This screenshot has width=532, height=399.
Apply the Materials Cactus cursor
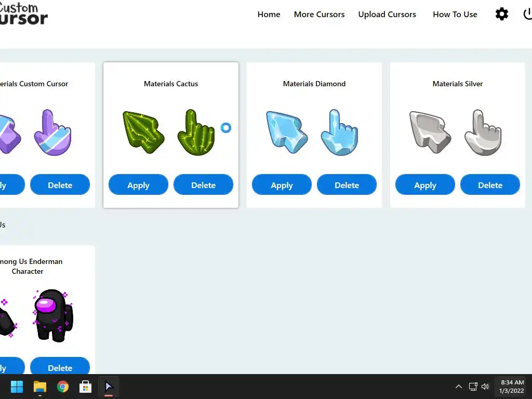click(x=138, y=185)
